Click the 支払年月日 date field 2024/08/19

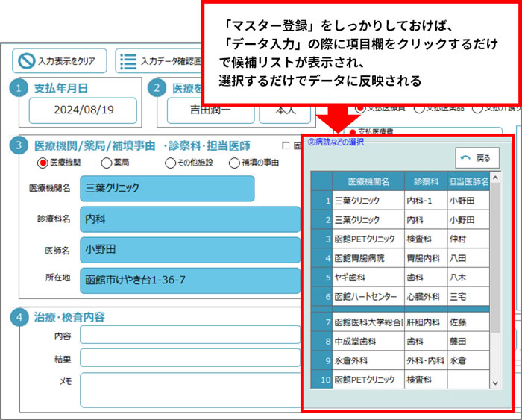(x=83, y=110)
